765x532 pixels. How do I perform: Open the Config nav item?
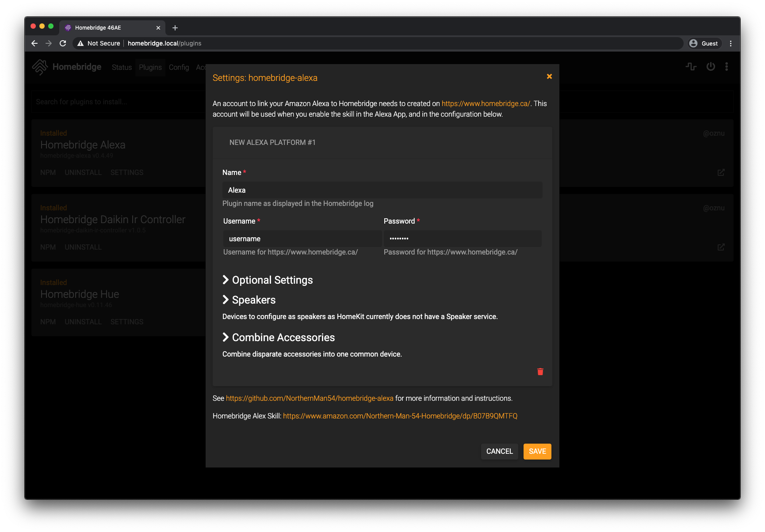[x=179, y=67]
